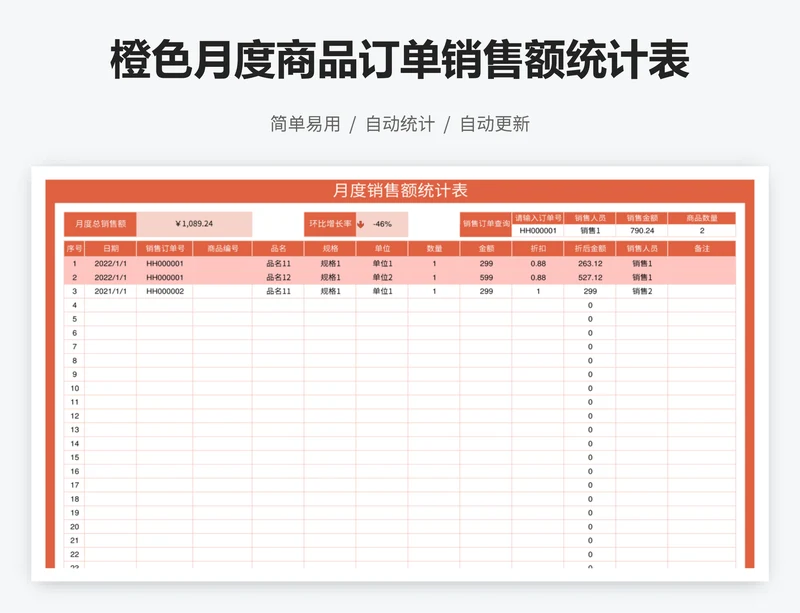Click the 折后金额 zero in row 5
Image resolution: width=800 pixels, height=613 pixels.
click(590, 319)
